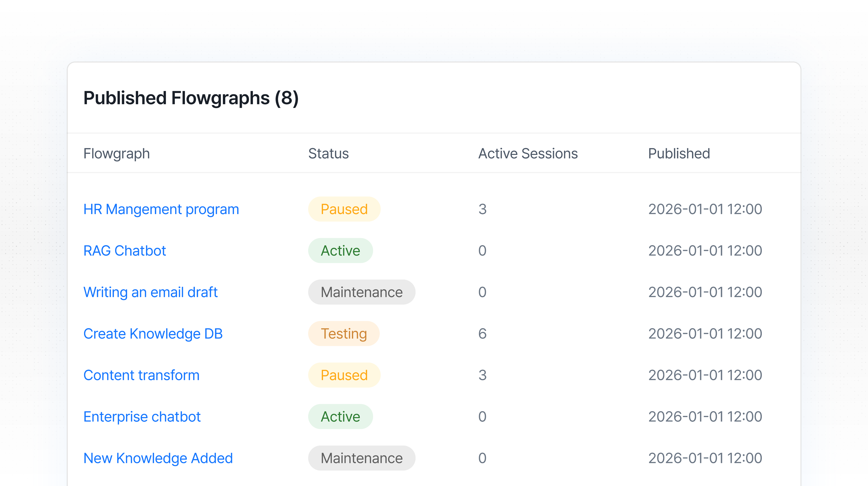This screenshot has width=868, height=486.
Task: Click the Testing badge for Create Knowledge DB
Action: 344,334
